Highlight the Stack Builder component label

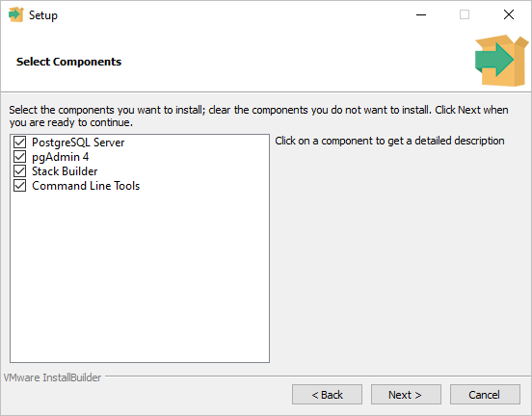point(65,171)
